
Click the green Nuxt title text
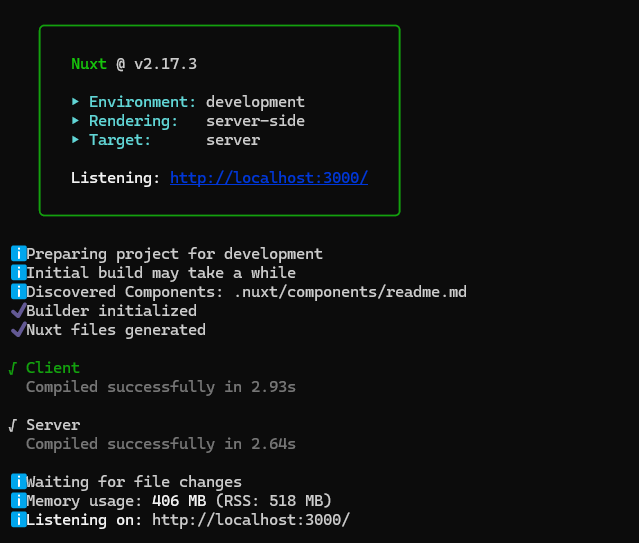(88, 64)
